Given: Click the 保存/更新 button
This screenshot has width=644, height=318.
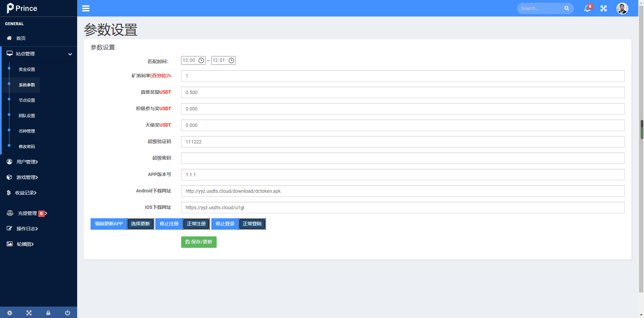Looking at the screenshot, I should tap(199, 242).
